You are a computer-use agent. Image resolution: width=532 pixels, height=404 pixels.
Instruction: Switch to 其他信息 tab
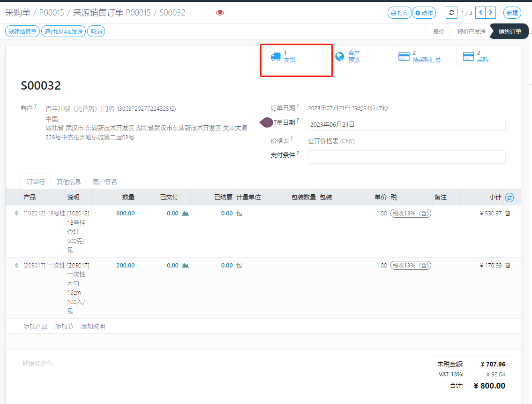point(69,182)
